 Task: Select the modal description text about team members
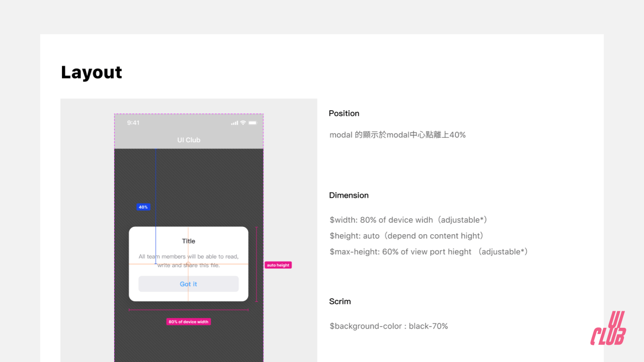click(189, 260)
